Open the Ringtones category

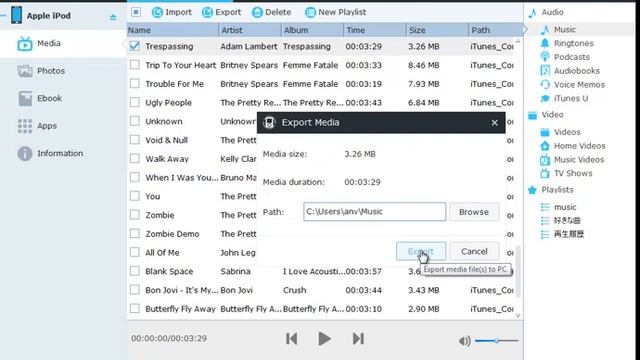573,43
